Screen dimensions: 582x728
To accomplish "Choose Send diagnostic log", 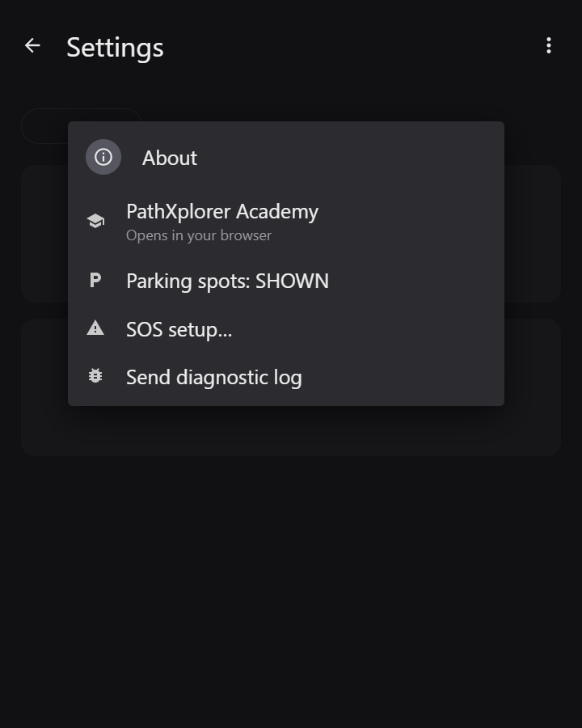I will point(286,377).
